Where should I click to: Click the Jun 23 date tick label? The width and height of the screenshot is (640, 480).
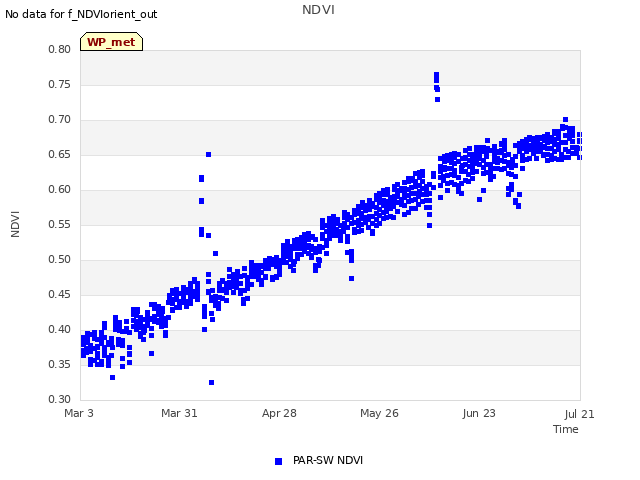click(x=479, y=413)
